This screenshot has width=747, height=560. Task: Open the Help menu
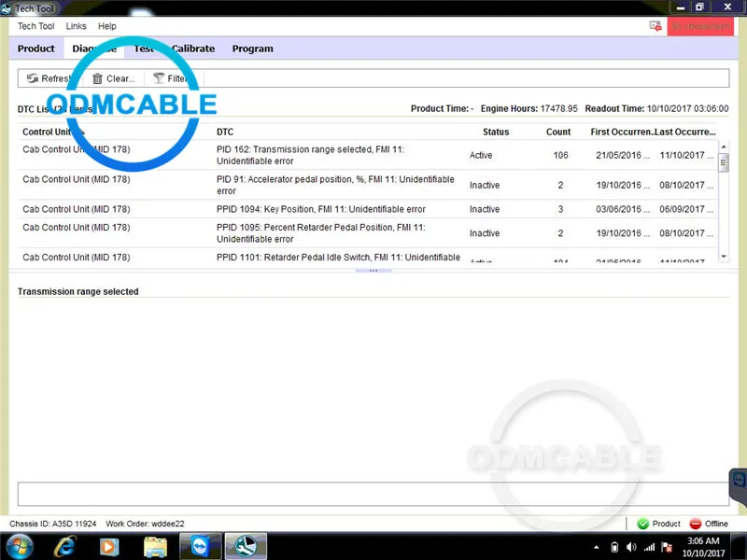[x=107, y=26]
